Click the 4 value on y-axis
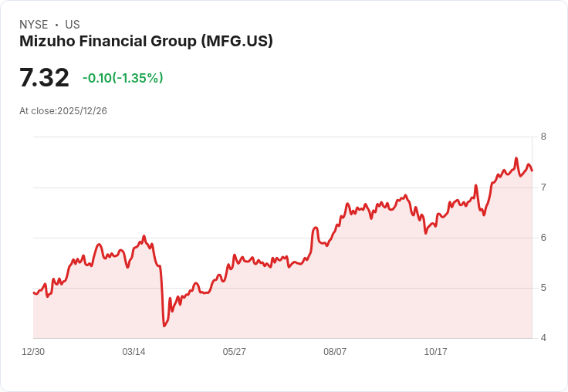The width and height of the screenshot is (568, 392). [543, 338]
